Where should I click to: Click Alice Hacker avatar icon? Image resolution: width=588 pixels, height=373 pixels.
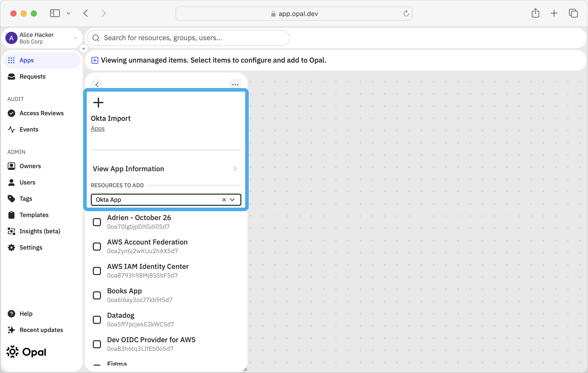[11, 38]
